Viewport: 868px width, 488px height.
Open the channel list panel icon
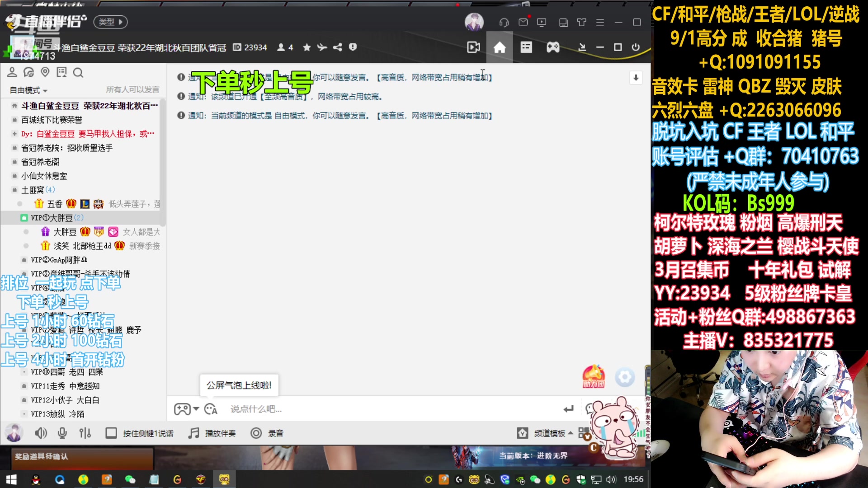tap(526, 47)
